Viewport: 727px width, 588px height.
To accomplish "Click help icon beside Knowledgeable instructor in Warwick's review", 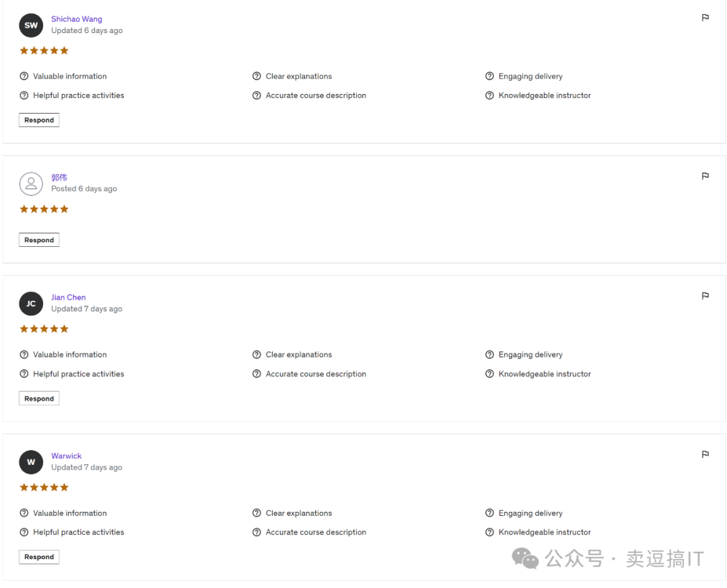I will (x=489, y=532).
